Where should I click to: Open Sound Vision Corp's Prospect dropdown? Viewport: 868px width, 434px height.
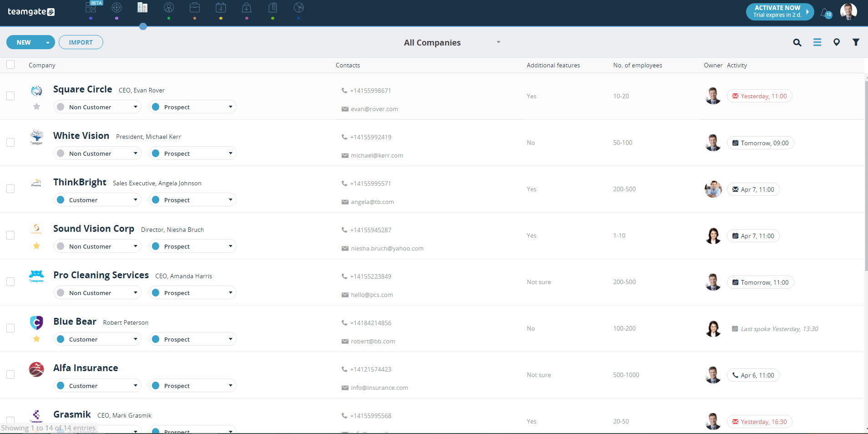pyautogui.click(x=192, y=246)
